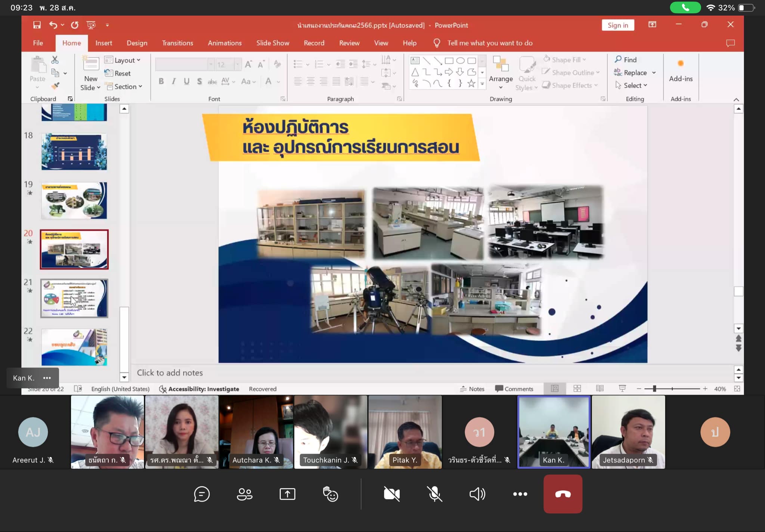Select slide 19 thumbnail
The height and width of the screenshot is (532, 765).
[x=74, y=201]
